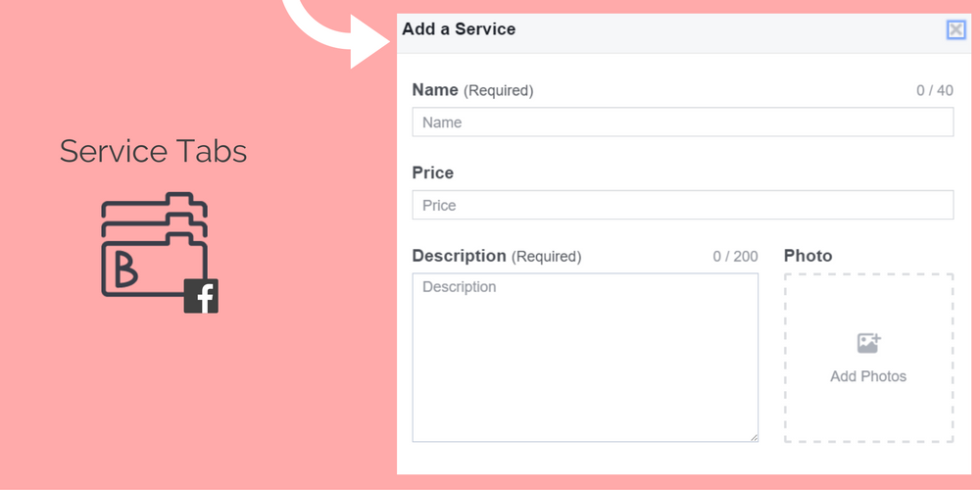Click the Photo section label
980x490 pixels.
click(x=808, y=256)
